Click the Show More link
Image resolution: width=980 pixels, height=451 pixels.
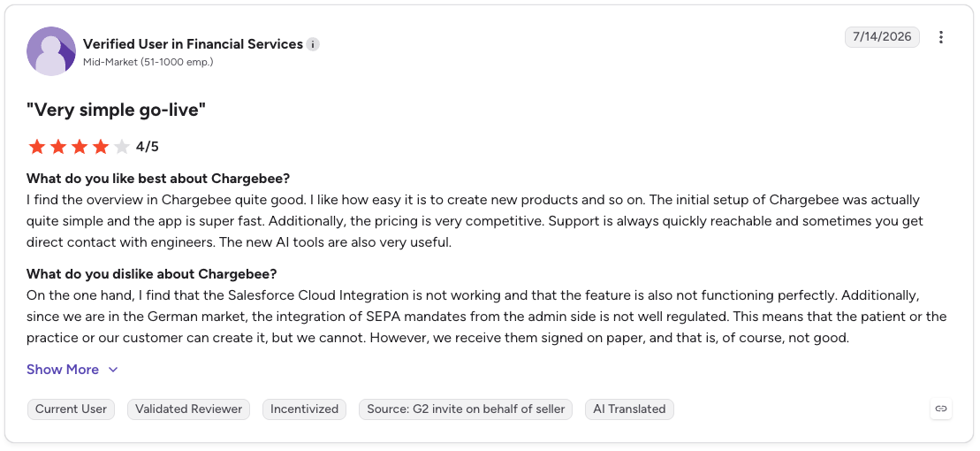coord(72,370)
